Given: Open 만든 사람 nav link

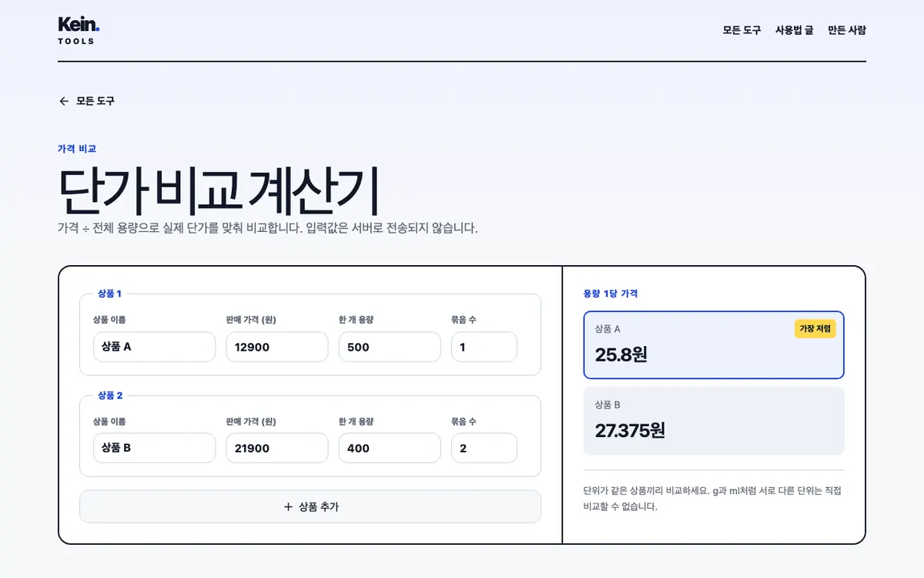Looking at the screenshot, I should [847, 30].
